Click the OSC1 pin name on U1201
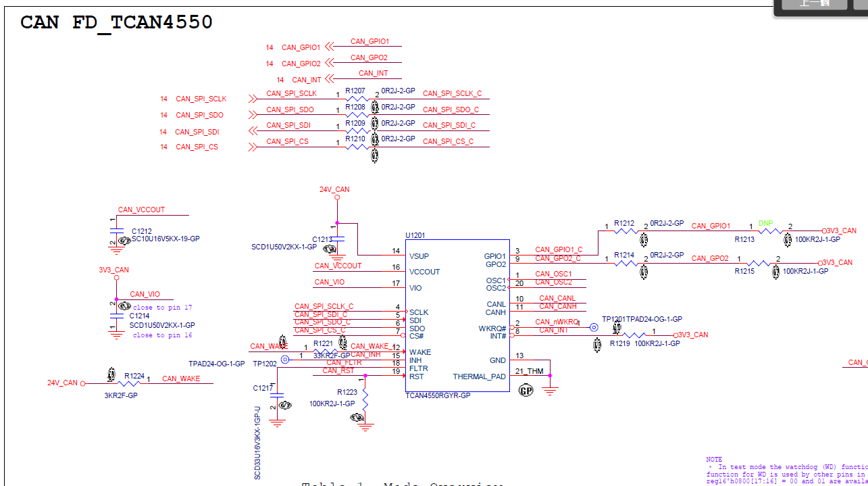The image size is (868, 486). coord(496,281)
